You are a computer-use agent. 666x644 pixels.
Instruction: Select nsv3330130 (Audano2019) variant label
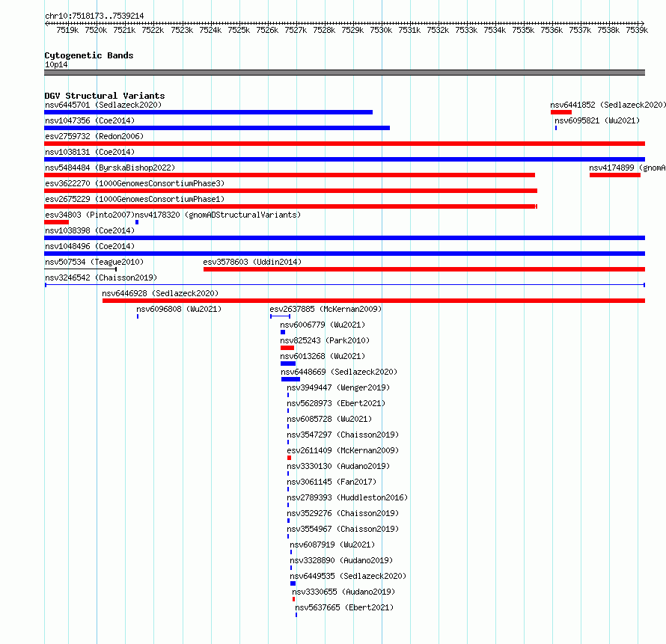click(338, 466)
